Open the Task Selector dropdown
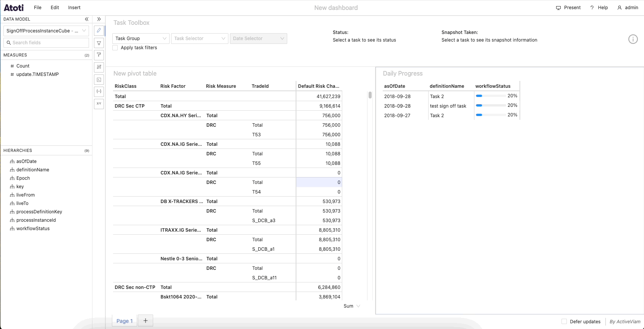 pos(200,39)
